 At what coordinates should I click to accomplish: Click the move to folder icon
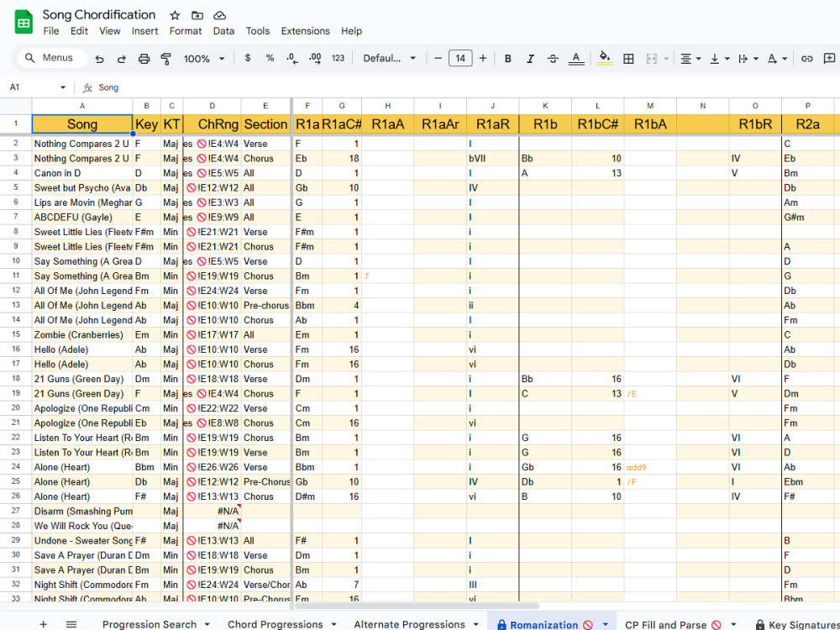(197, 15)
